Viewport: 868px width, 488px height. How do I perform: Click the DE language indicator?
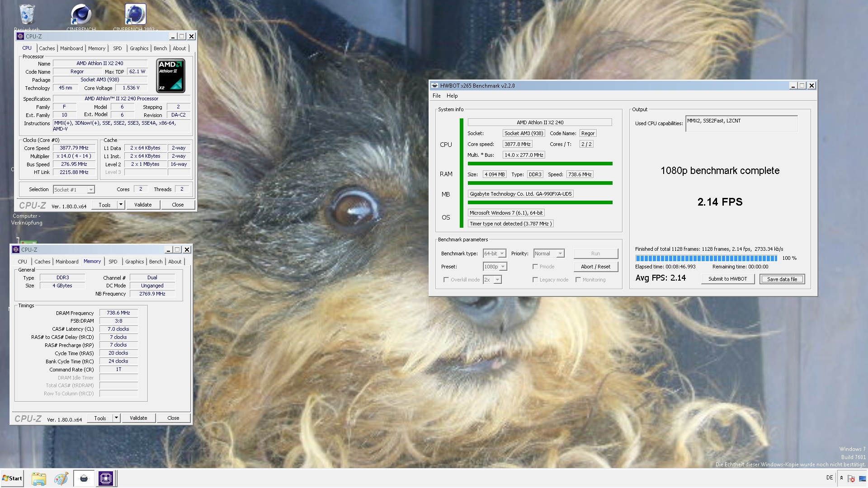[x=830, y=478]
